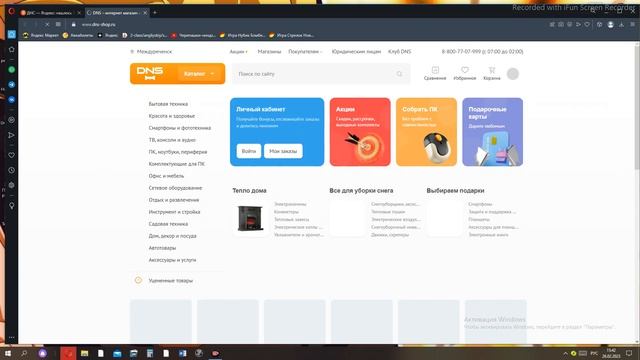Click the grey user avatar circle

point(513,74)
